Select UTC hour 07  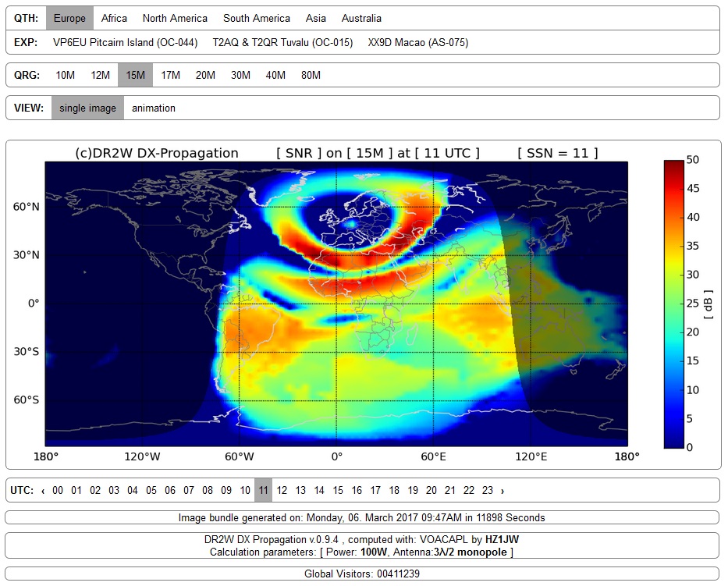pyautogui.click(x=189, y=490)
